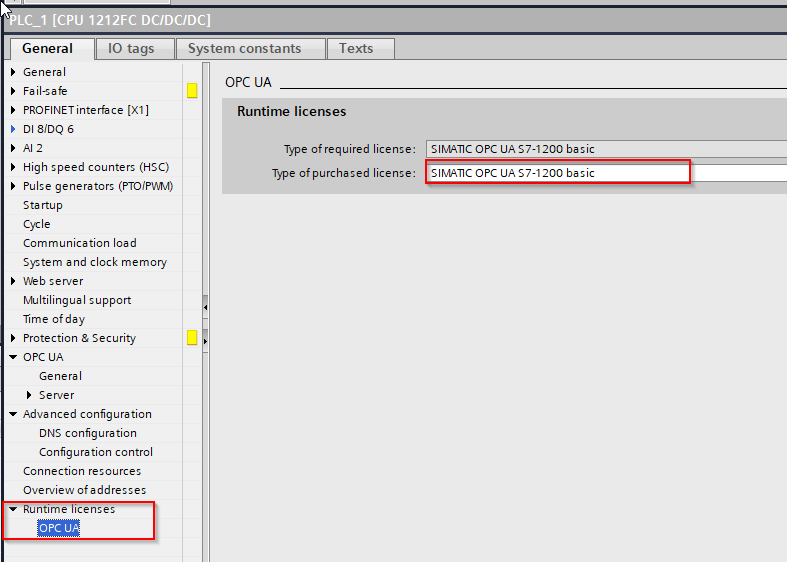Select Runtime licenses entry

point(69,509)
